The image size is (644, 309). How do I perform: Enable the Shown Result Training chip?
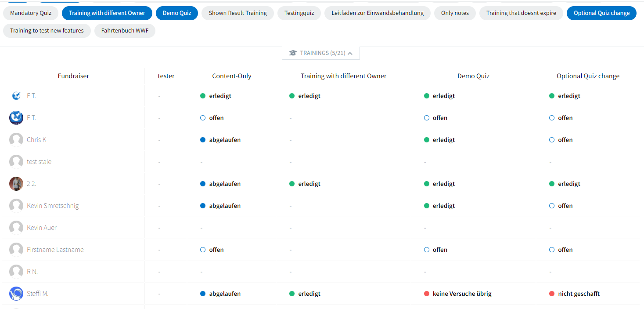(x=238, y=13)
